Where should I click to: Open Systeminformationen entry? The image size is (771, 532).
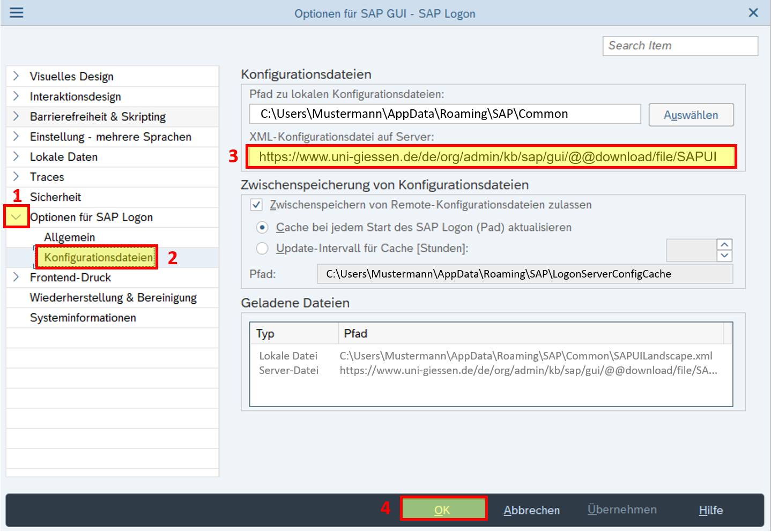coord(83,317)
